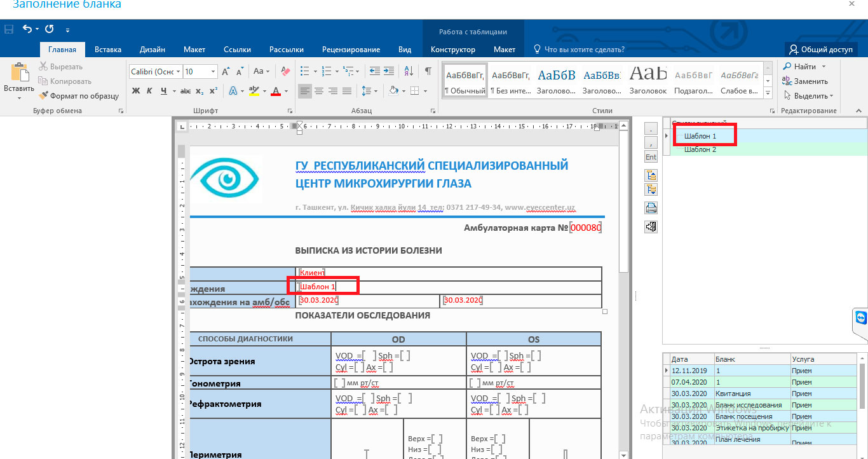Click the bulleted list icon
This screenshot has width=868, height=459.
[304, 71]
